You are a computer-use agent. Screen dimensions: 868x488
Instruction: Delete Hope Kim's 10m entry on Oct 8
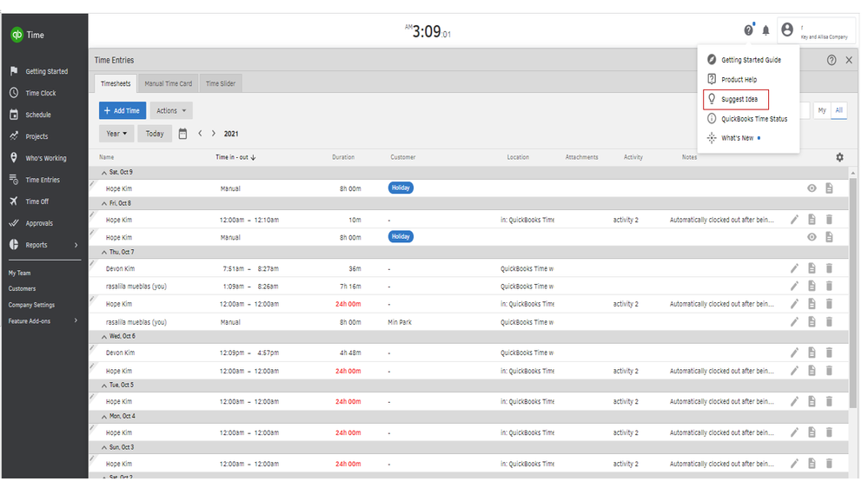coord(829,220)
